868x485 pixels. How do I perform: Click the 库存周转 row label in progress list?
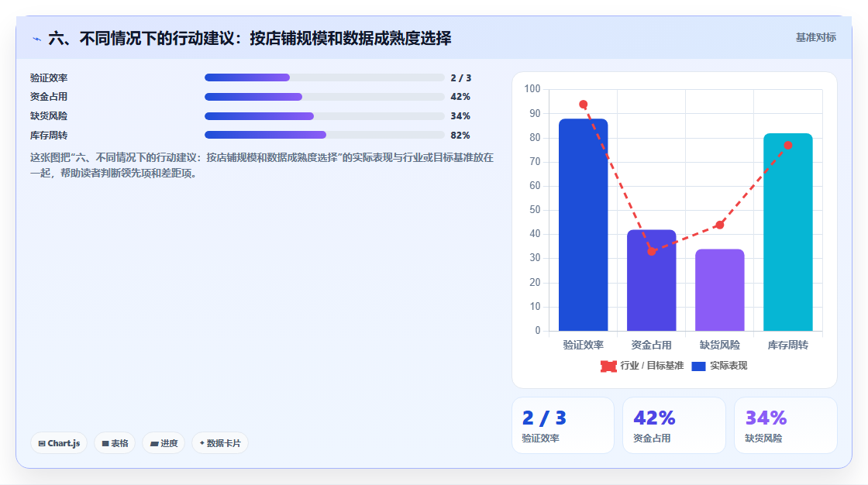[49, 135]
